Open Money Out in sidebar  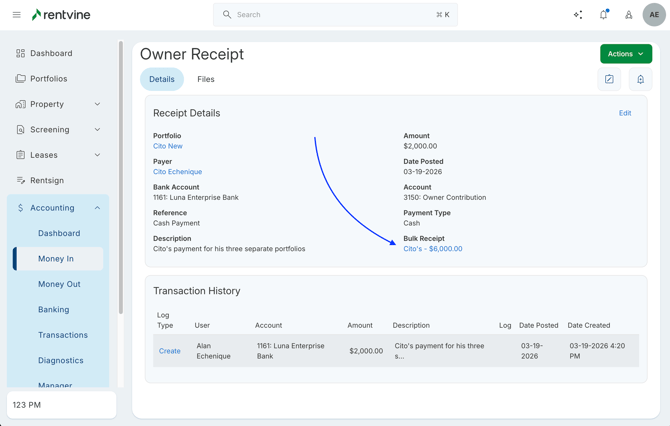pyautogui.click(x=59, y=284)
